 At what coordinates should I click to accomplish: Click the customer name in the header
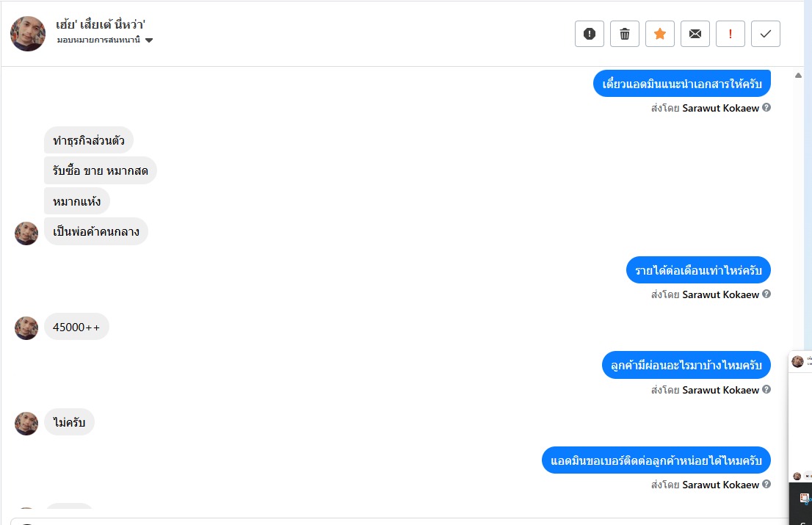101,25
